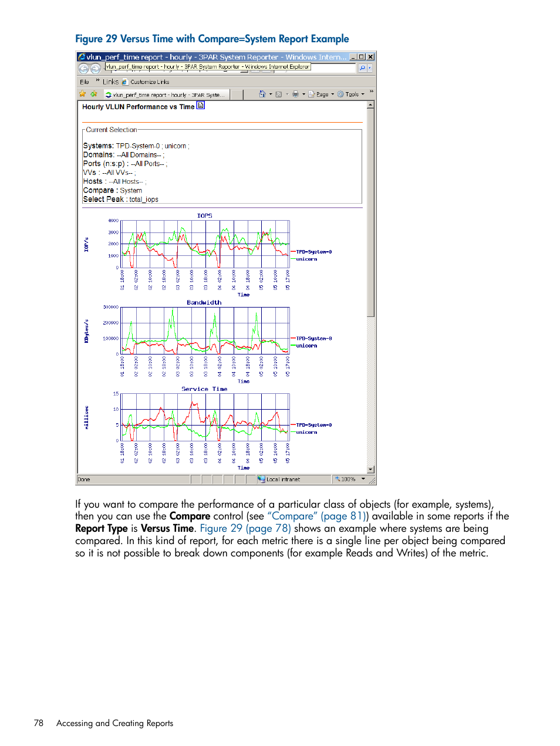Click the Service Time chart title
560x746 pixels.
[x=204, y=389]
